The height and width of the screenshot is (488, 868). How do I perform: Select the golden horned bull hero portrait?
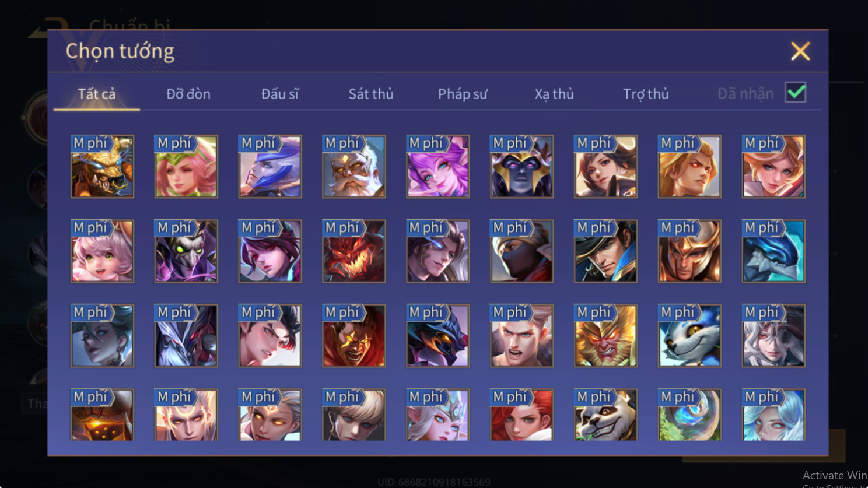pyautogui.click(x=102, y=167)
